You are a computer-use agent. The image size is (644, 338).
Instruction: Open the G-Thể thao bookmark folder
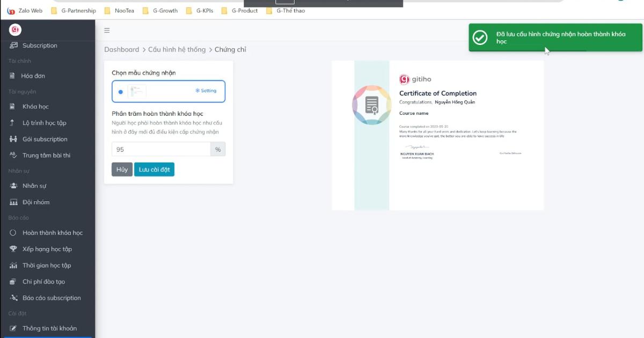coord(285,11)
